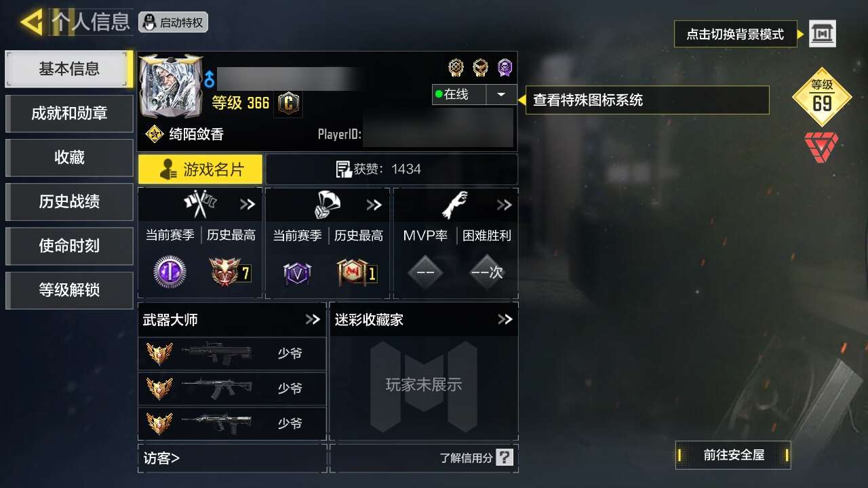Expand the battle royale stats arrows

pyautogui.click(x=374, y=205)
